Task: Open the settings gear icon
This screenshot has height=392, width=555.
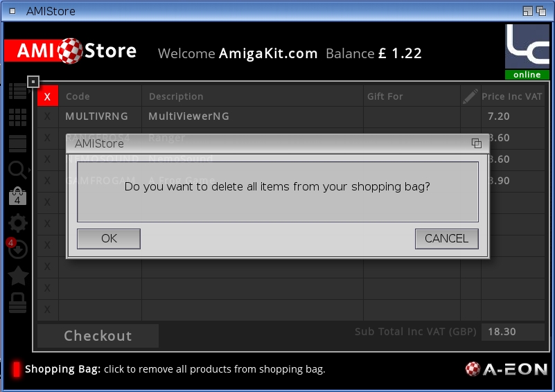Action: click(x=18, y=223)
